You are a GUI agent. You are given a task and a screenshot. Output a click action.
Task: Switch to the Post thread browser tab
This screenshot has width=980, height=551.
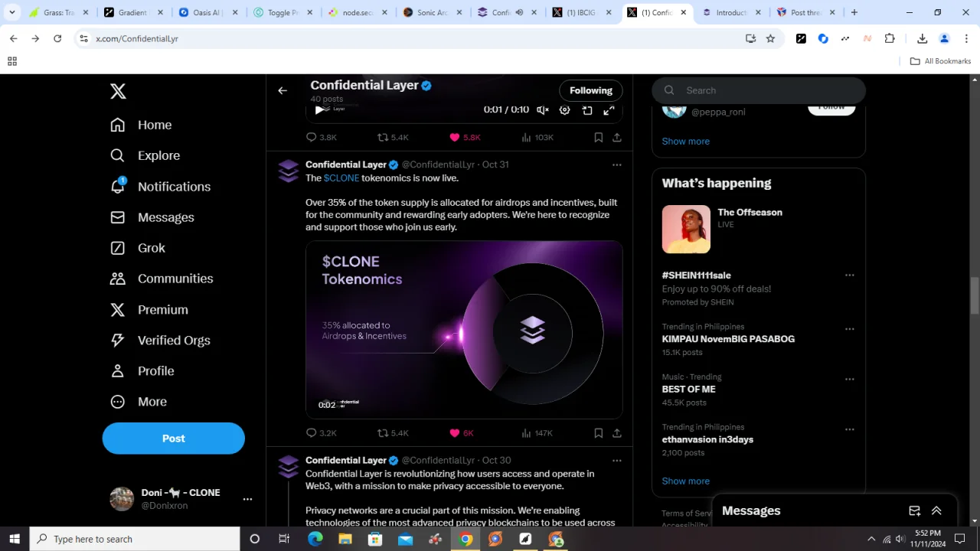[x=807, y=12]
